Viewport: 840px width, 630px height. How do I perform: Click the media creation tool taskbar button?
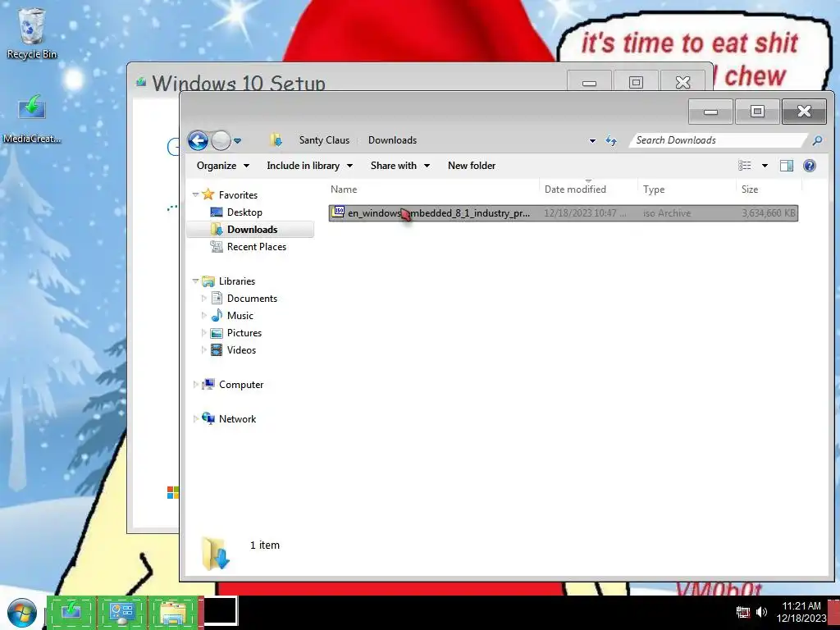tap(72, 612)
